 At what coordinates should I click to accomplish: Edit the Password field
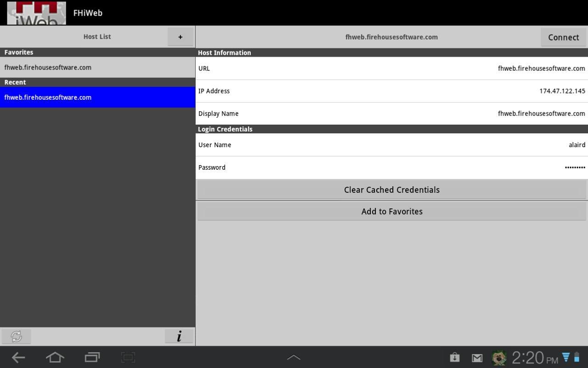391,167
